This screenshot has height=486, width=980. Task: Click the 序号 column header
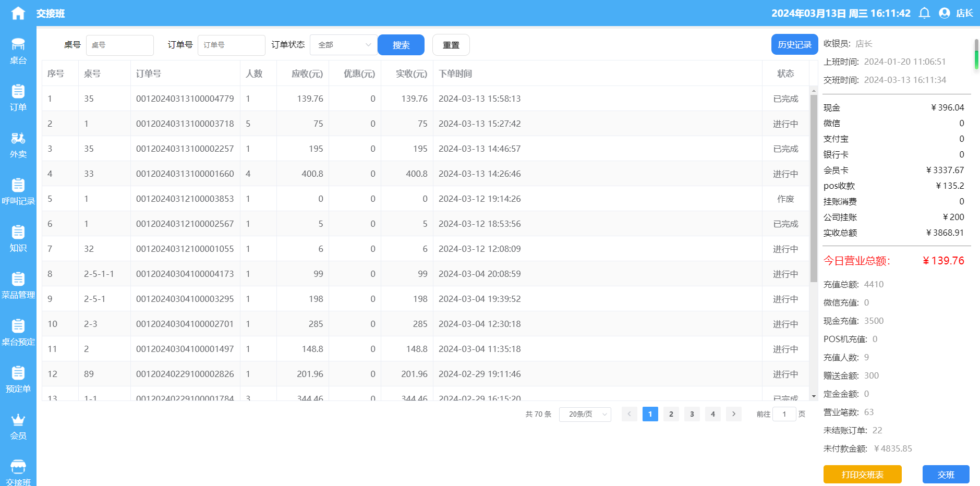click(x=56, y=74)
